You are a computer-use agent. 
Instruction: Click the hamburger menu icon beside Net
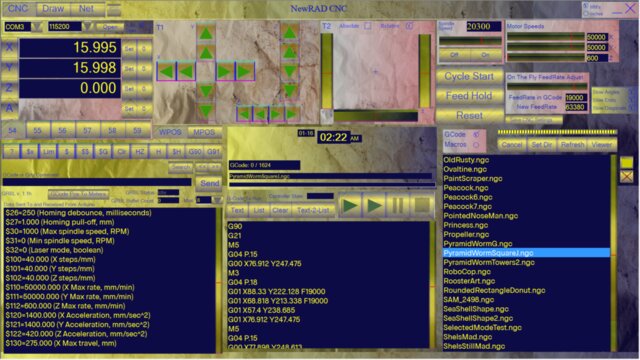coord(114,9)
